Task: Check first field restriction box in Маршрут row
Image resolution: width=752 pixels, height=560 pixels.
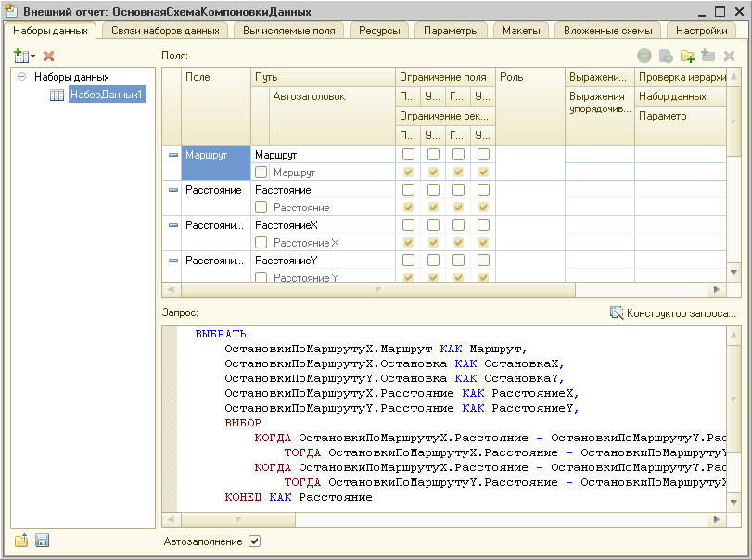Action: 408,155
